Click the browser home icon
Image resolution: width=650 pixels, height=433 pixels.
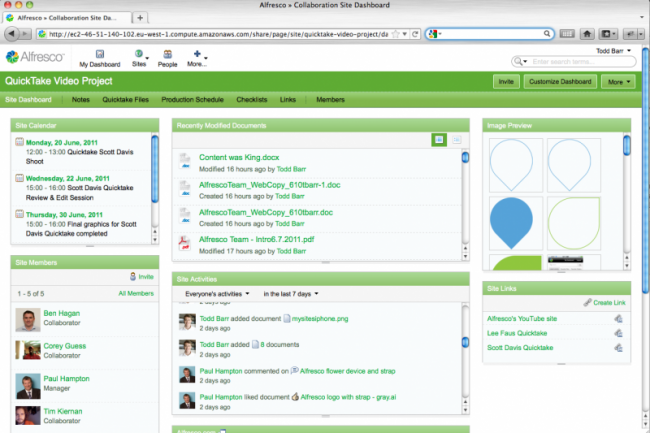[x=587, y=34]
